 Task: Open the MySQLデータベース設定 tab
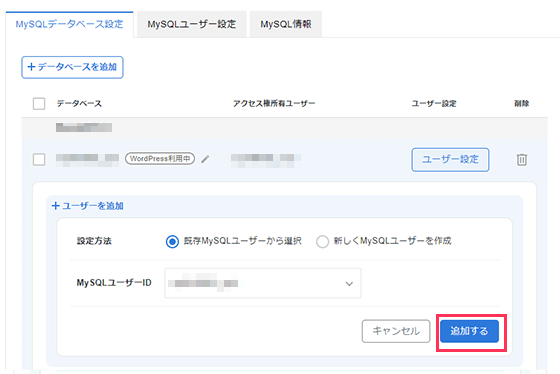click(69, 24)
